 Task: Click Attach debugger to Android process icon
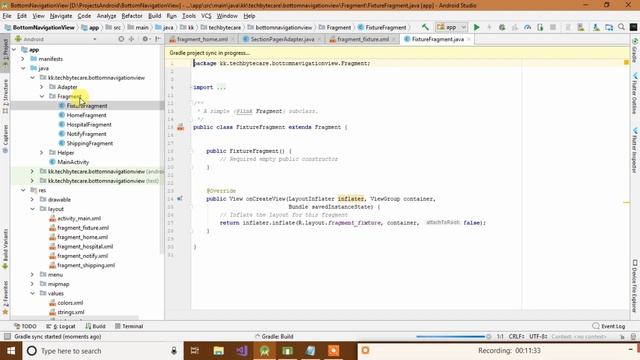540,27
